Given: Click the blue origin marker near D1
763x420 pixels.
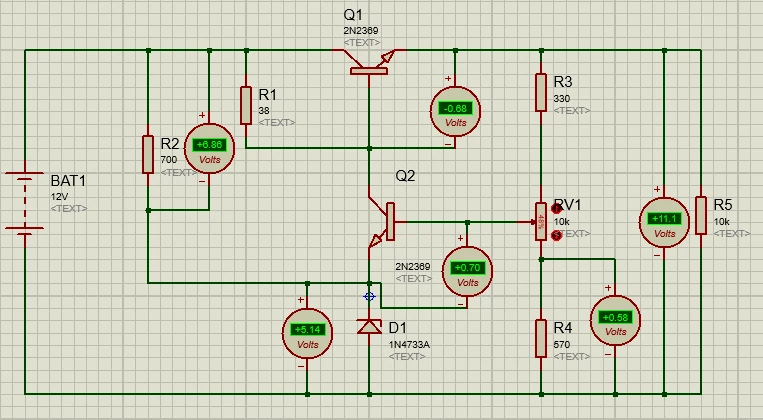Looking at the screenshot, I should pos(369,296).
